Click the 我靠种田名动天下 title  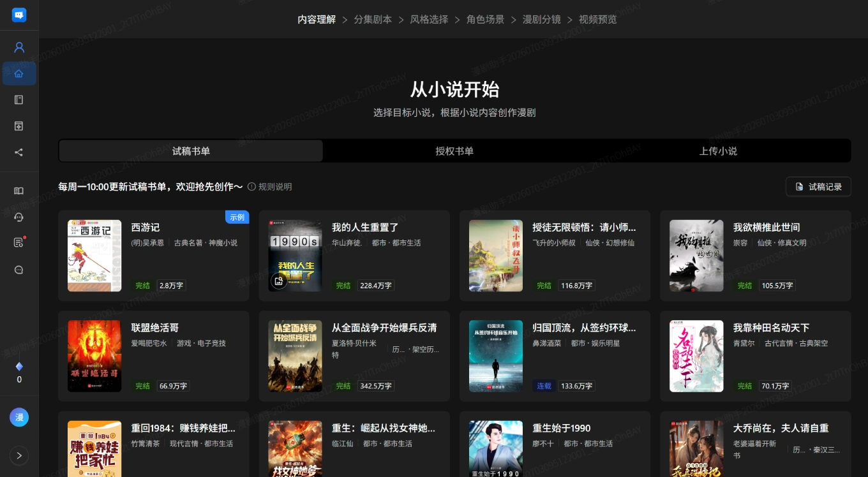[x=771, y=328]
